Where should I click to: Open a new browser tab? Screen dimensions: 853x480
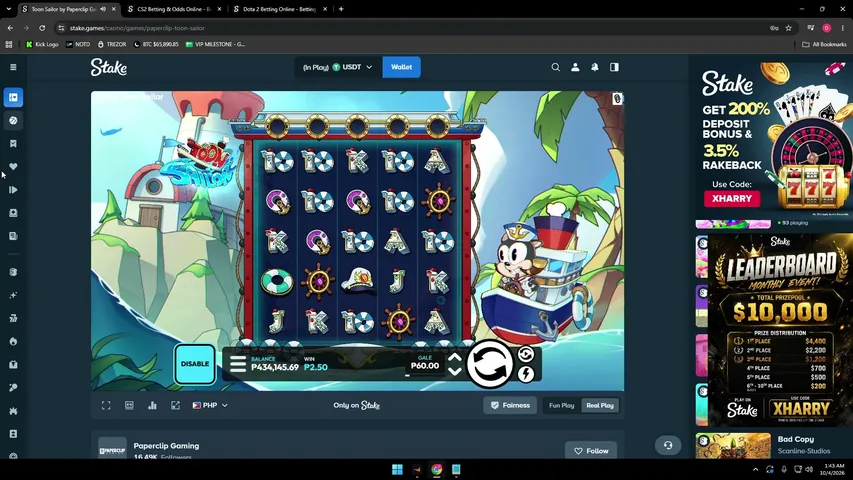click(341, 9)
